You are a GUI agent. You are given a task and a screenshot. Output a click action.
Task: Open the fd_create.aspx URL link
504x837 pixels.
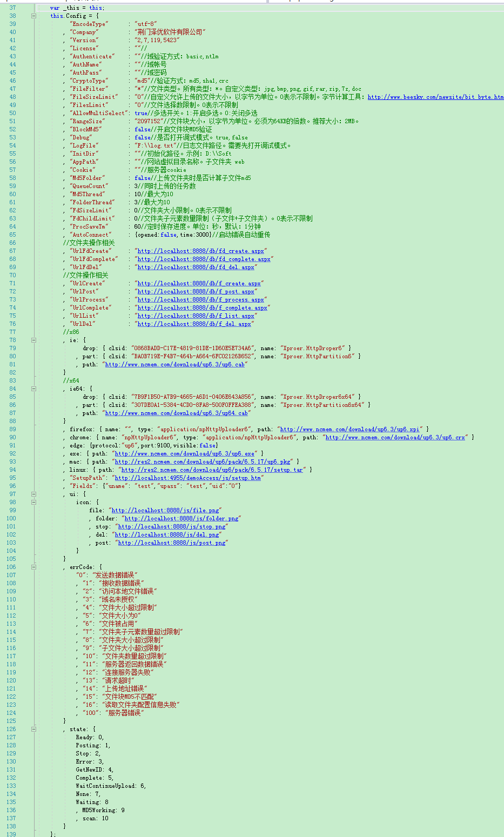(200, 251)
